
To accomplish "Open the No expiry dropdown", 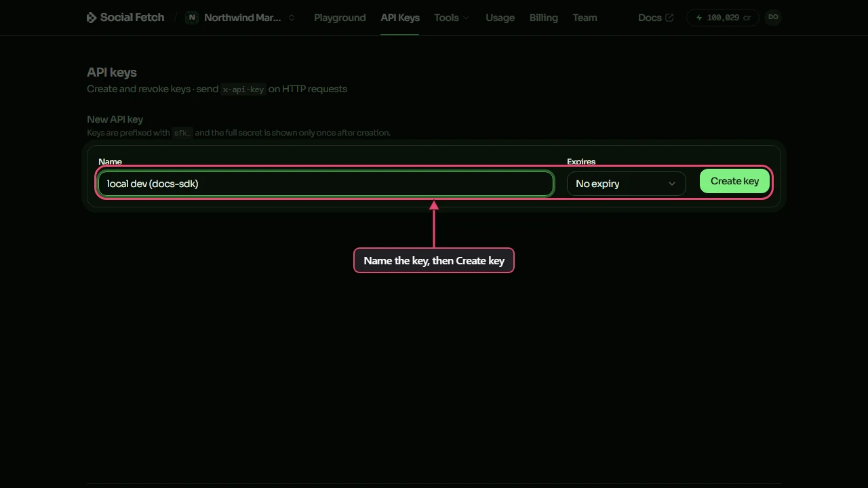I will pos(626,184).
